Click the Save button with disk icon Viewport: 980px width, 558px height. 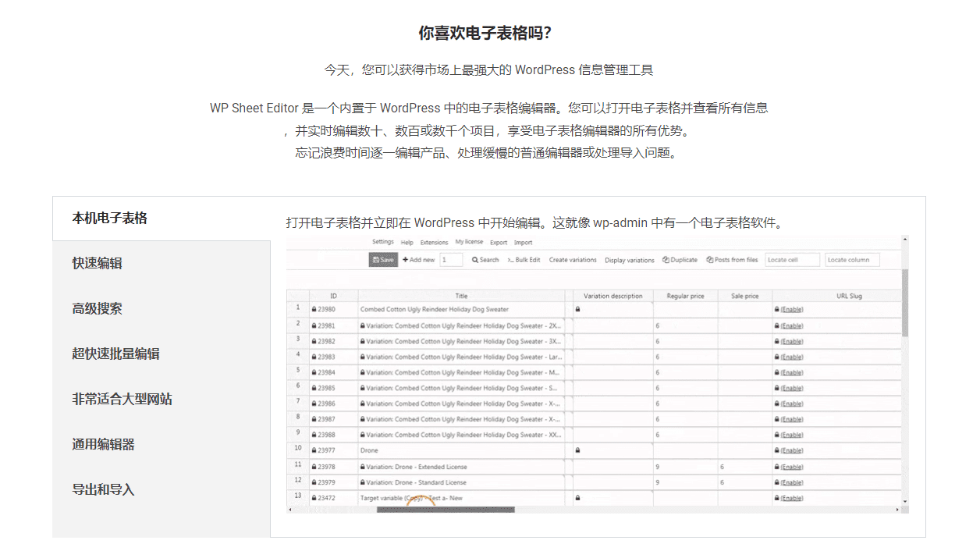[x=383, y=260]
